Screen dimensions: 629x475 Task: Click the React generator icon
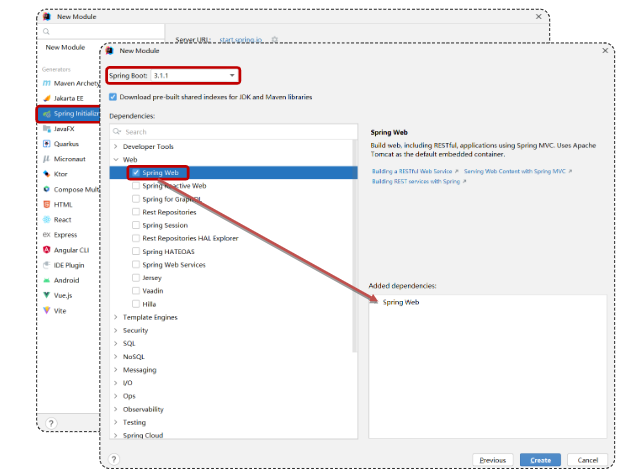47,219
